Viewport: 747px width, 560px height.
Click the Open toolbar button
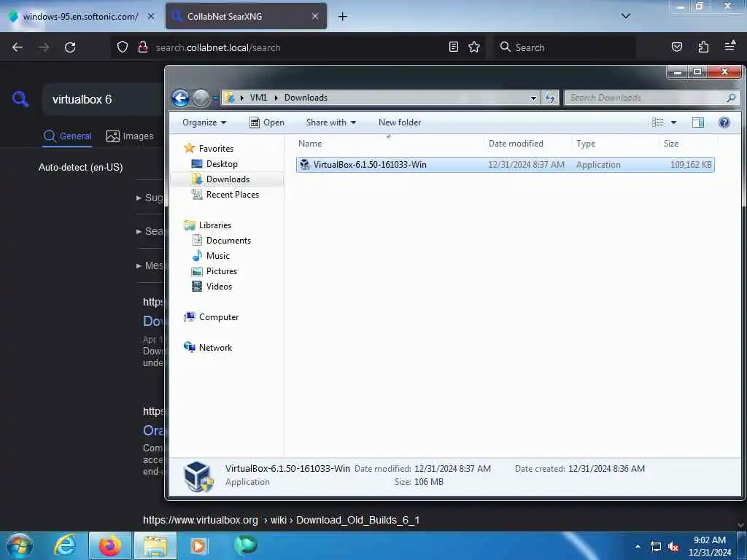coord(267,122)
